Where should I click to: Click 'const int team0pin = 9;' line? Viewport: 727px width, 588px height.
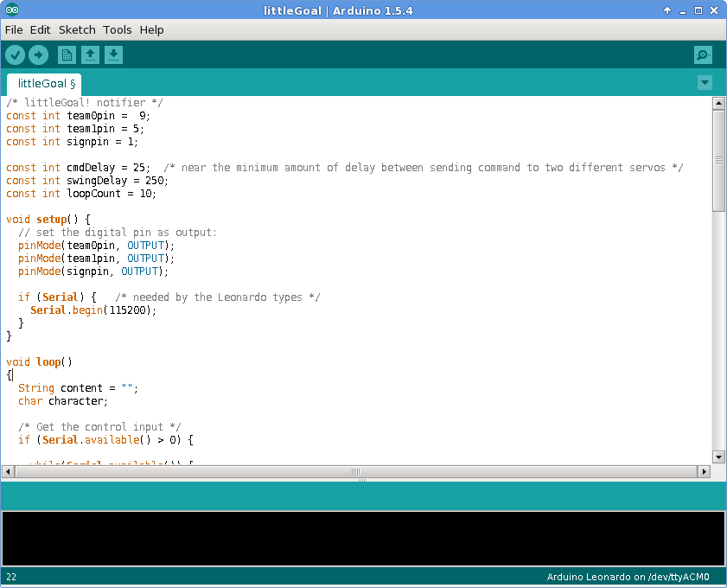pyautogui.click(x=78, y=116)
